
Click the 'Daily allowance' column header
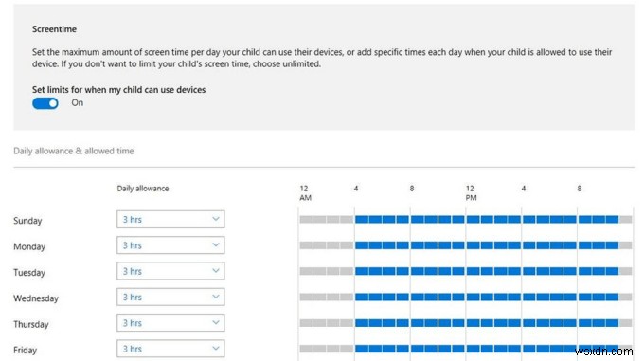[142, 189]
